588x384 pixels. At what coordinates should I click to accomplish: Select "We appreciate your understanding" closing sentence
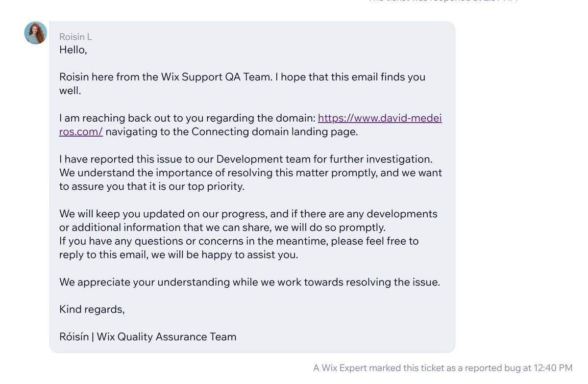click(250, 282)
